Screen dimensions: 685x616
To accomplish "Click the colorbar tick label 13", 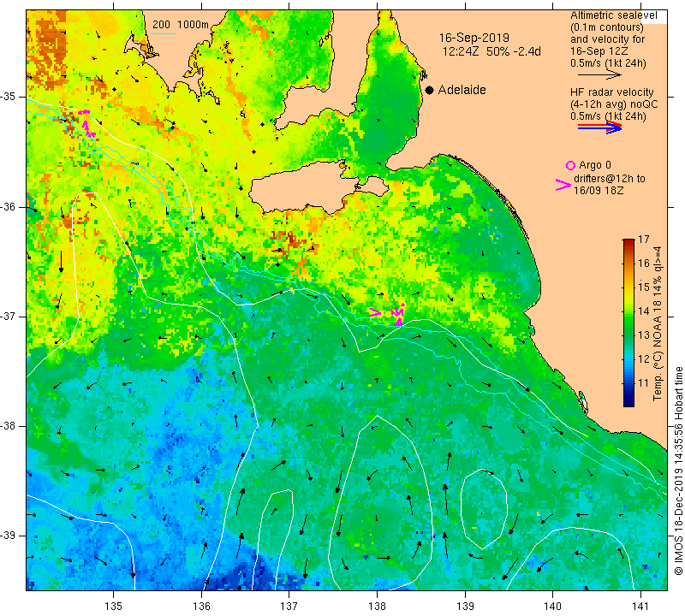I will point(644,335).
